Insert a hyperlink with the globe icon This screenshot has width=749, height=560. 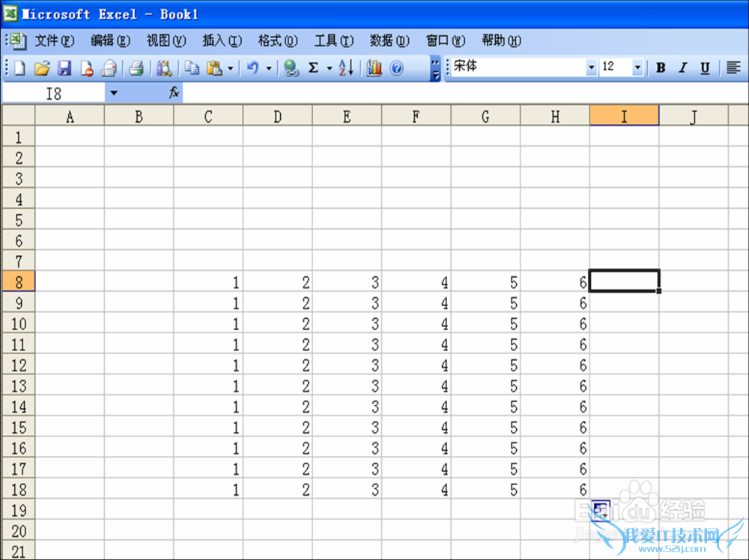click(291, 68)
